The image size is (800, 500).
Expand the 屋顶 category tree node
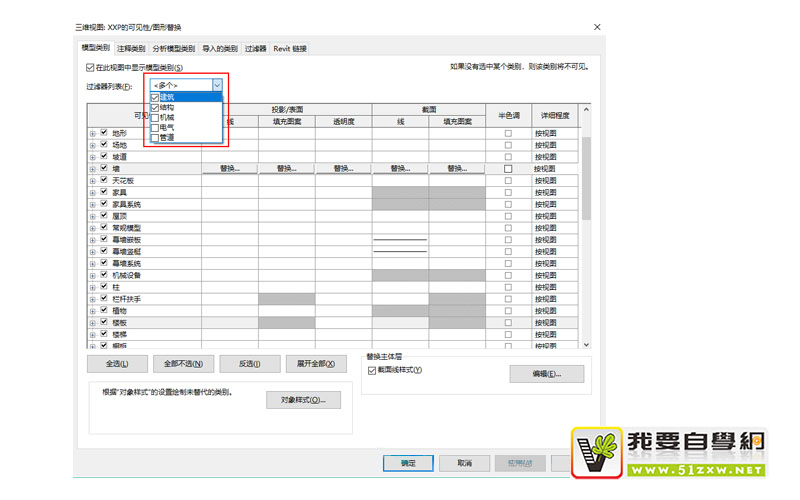point(93,216)
